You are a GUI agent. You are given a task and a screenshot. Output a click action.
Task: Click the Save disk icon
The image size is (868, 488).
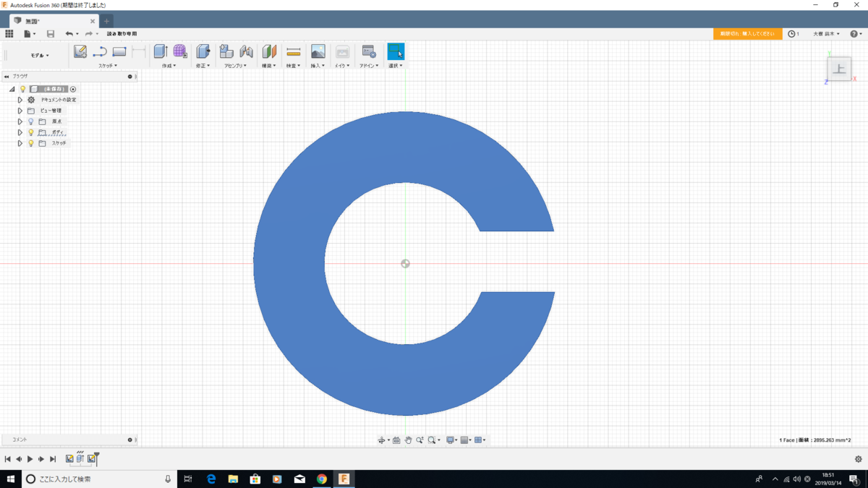[x=51, y=34]
